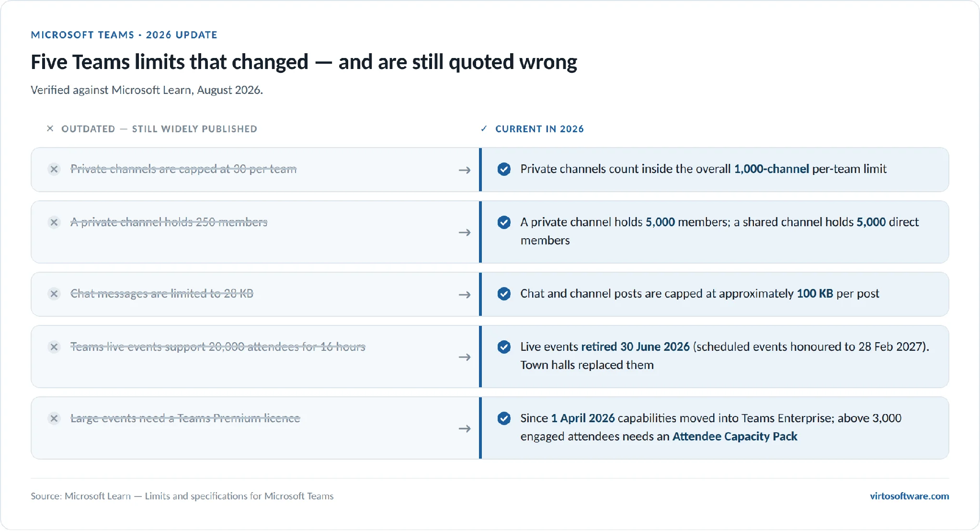
Task: Click the Five Teams limits that changed headline
Action: click(x=304, y=62)
